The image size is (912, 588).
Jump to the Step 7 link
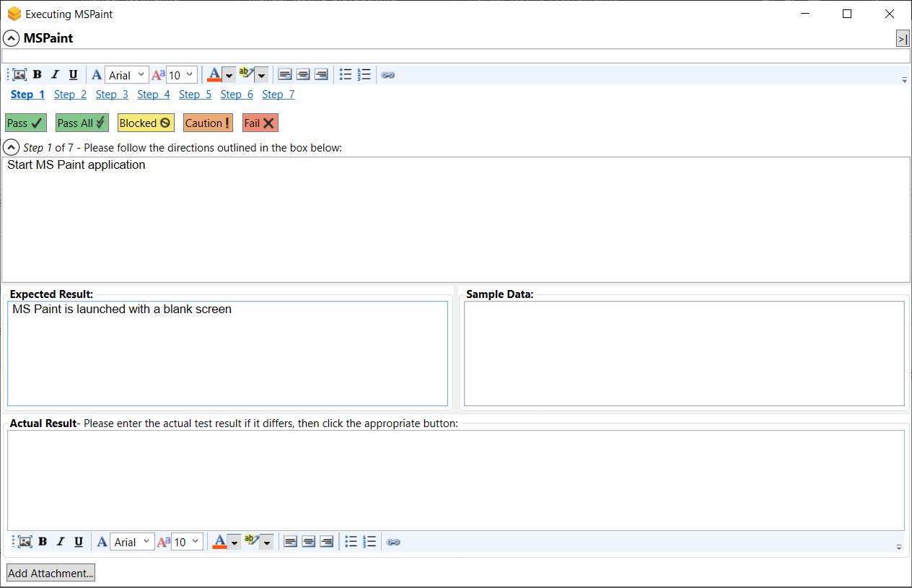point(279,95)
